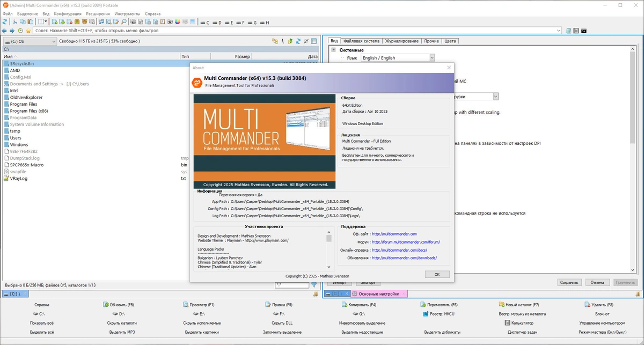Open the Инструменты menu
Image resolution: width=644 pixels, height=345 pixels.
pyautogui.click(x=128, y=13)
